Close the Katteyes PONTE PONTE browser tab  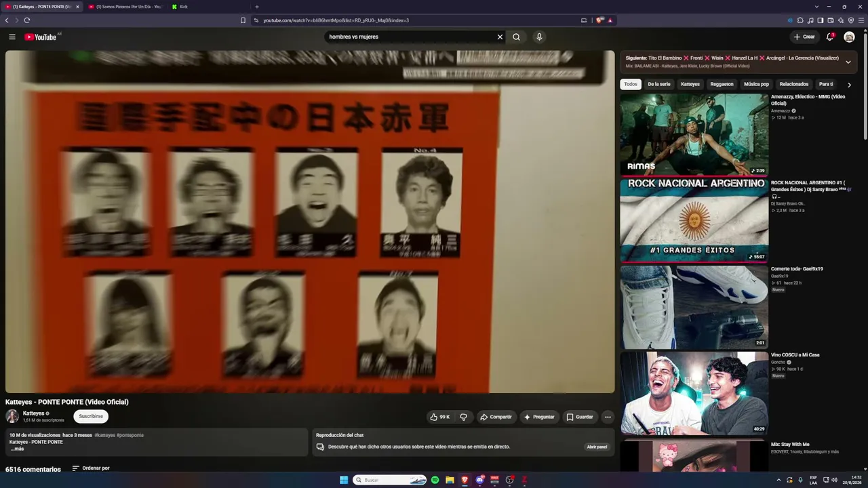pyautogui.click(x=77, y=7)
